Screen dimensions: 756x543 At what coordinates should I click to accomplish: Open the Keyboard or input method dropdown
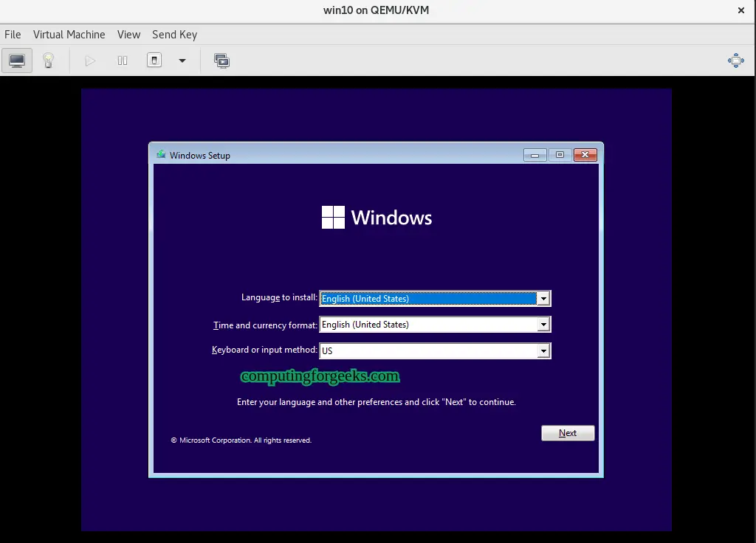544,350
